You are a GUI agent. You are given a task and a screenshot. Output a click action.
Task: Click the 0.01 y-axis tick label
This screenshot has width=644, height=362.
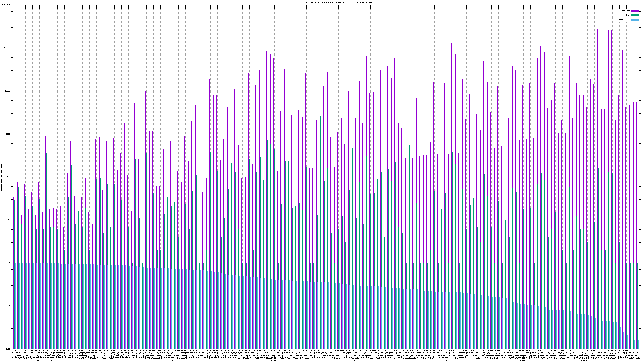tap(8, 349)
